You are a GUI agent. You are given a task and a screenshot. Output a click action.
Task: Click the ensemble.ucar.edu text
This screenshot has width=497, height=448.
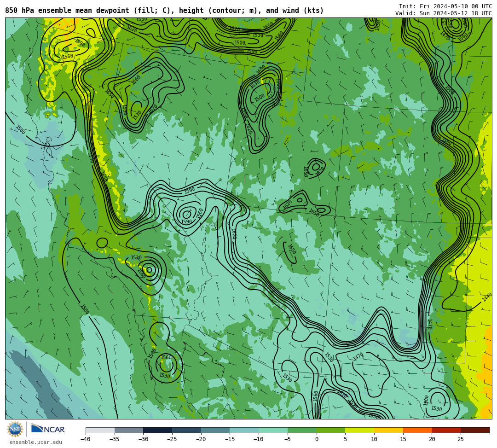[35, 442]
